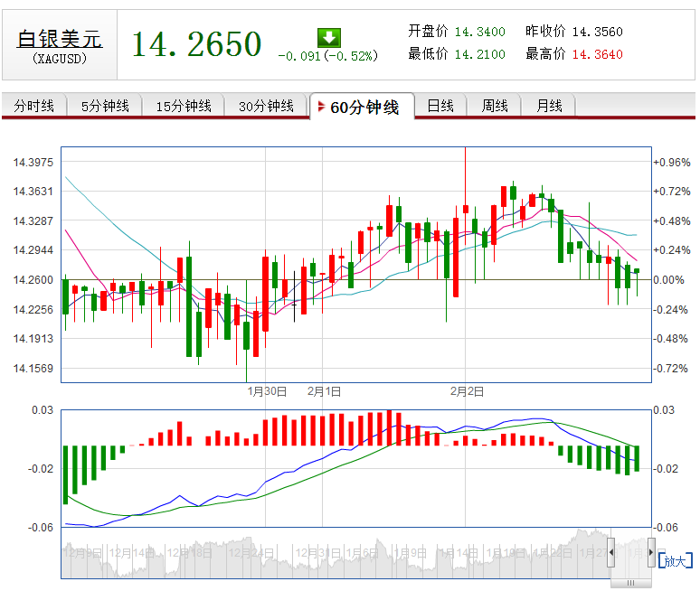The width and height of the screenshot is (700, 591).
Task: Click the 1月30日 date label on axis
Action: (268, 391)
